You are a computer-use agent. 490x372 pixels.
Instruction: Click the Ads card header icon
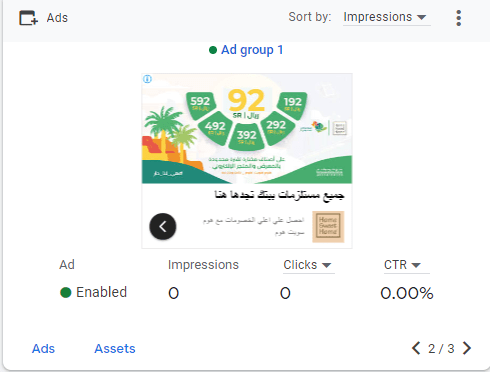click(x=28, y=18)
